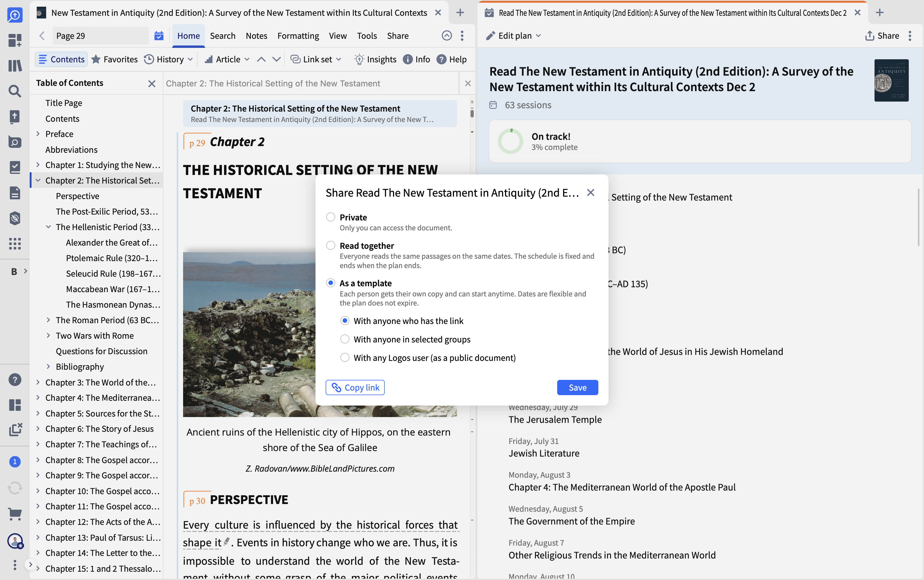Toggle the Contents panel button
This screenshot has height=580, width=924.
(61, 59)
